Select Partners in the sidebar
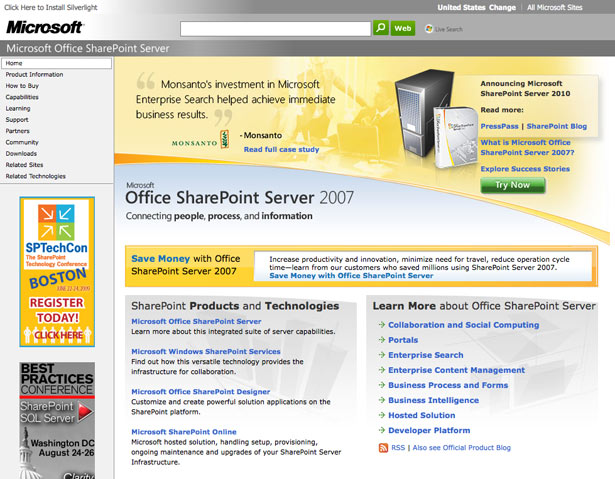Screen dimensions: 615x479 point(17,131)
